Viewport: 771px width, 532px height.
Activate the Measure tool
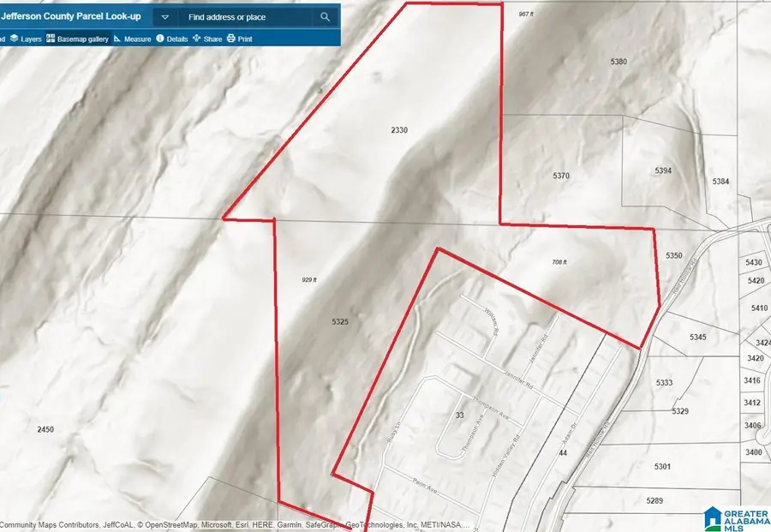pos(134,38)
